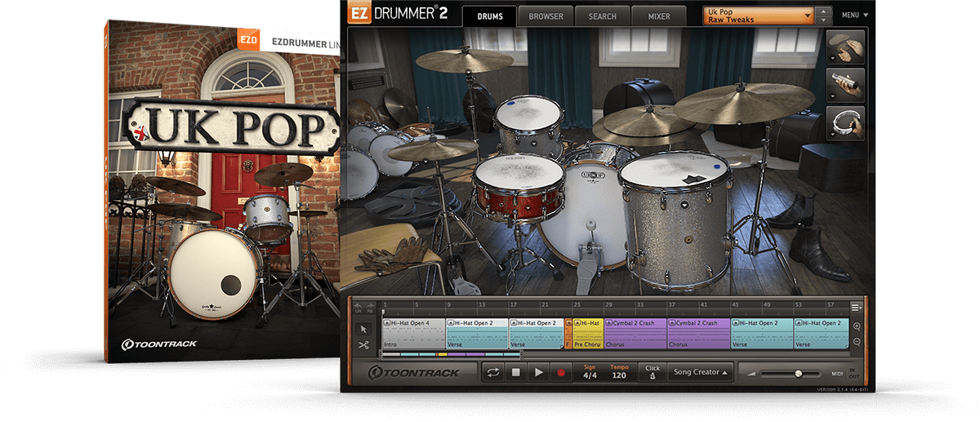980x422 pixels.
Task: Select the Chorus block starting at bar 29
Action: coord(635,335)
